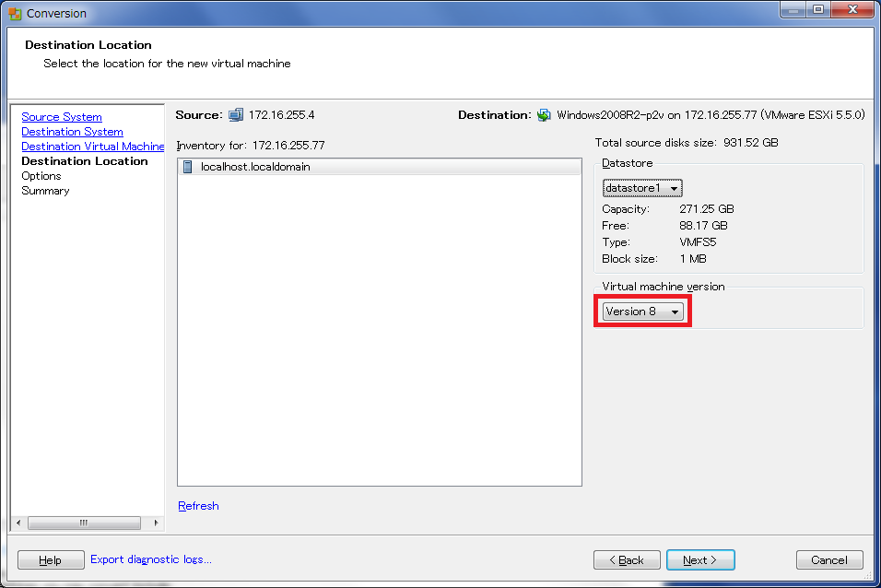Click Export diagnostic logs link
This screenshot has height=588, width=881.
(x=151, y=559)
